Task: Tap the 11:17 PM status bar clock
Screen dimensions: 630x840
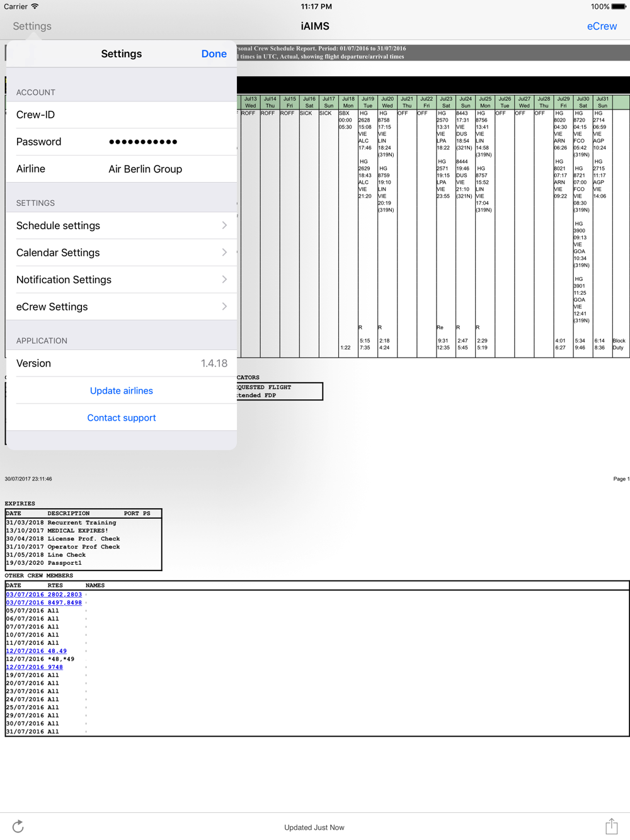Action: point(316,6)
